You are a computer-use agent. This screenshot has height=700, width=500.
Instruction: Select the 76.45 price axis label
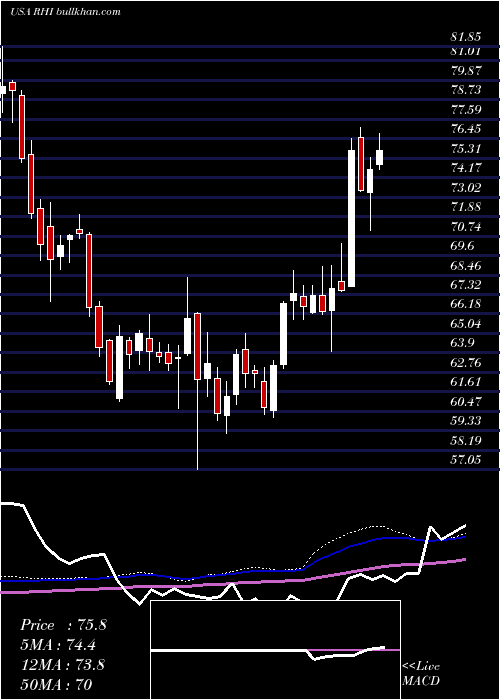click(466, 129)
